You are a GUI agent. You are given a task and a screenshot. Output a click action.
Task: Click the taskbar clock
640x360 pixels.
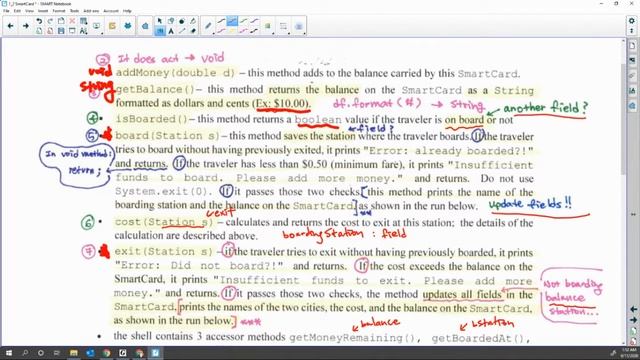point(628,353)
